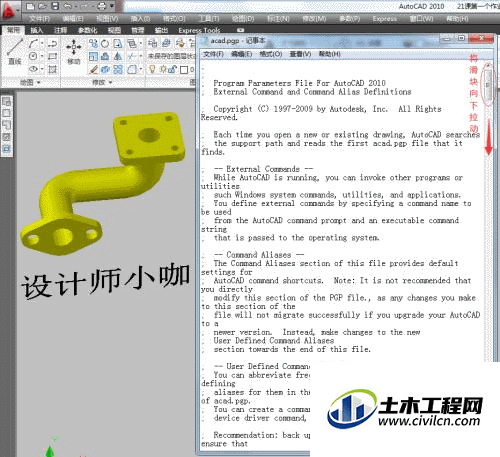
Task: Switch to the 输出 (Output) ribbon tab
Action: click(x=161, y=30)
